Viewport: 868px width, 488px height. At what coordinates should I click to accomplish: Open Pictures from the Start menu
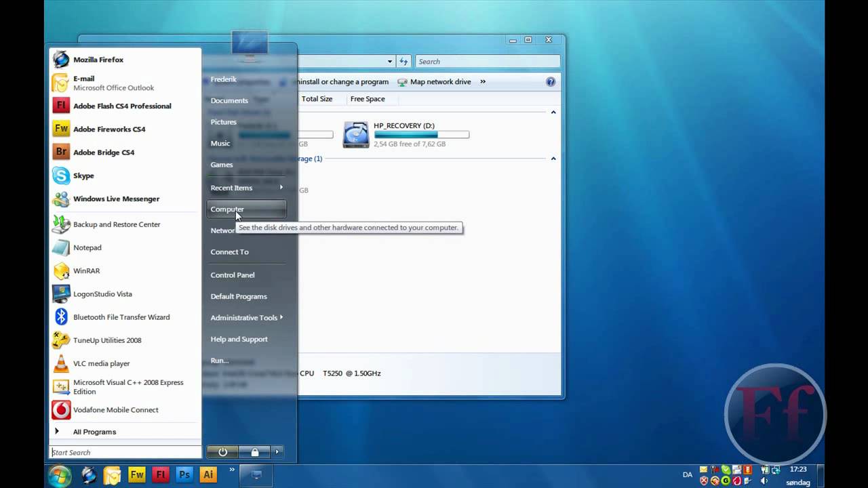(x=247, y=122)
